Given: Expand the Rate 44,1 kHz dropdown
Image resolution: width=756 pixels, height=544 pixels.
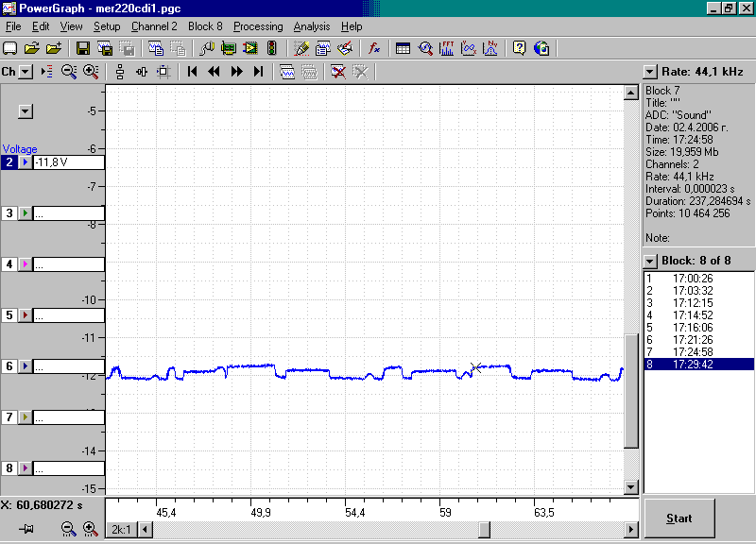Looking at the screenshot, I should click(650, 73).
